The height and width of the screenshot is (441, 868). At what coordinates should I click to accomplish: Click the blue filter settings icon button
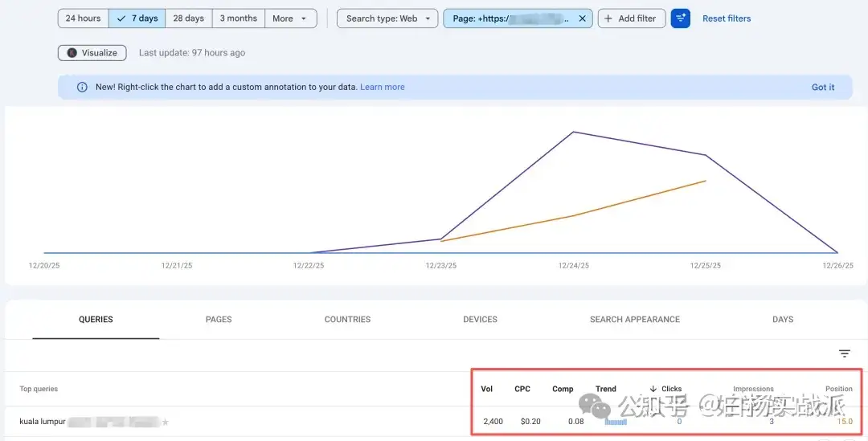tap(681, 18)
